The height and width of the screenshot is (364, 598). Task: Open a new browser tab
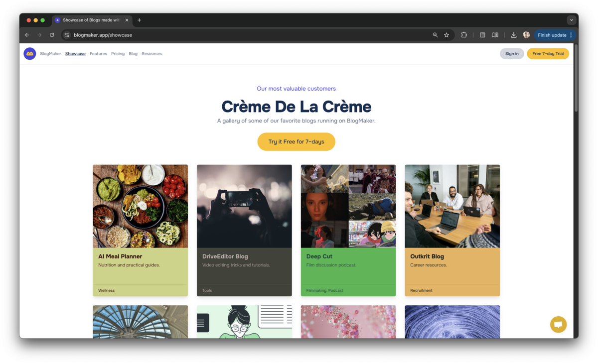[x=139, y=20]
